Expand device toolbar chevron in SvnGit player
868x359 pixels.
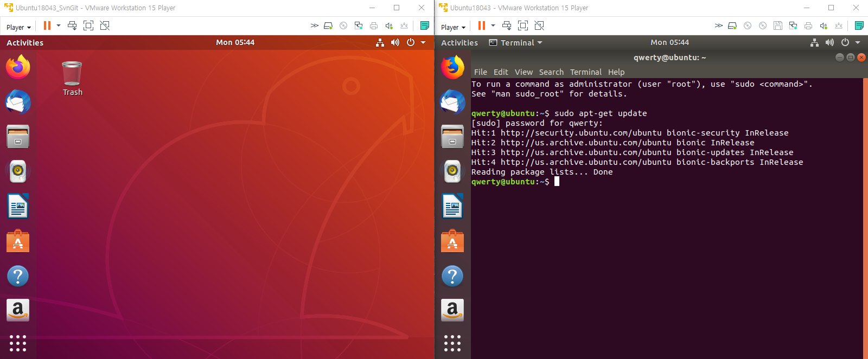click(x=314, y=25)
